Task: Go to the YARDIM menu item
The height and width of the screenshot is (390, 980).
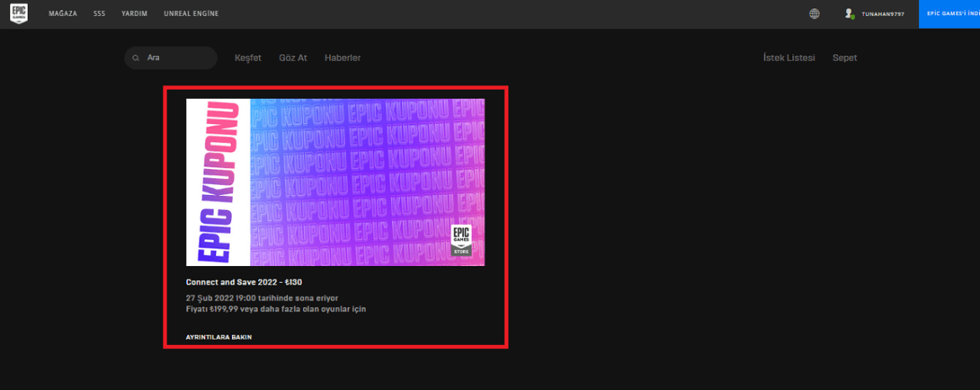Action: pos(134,14)
